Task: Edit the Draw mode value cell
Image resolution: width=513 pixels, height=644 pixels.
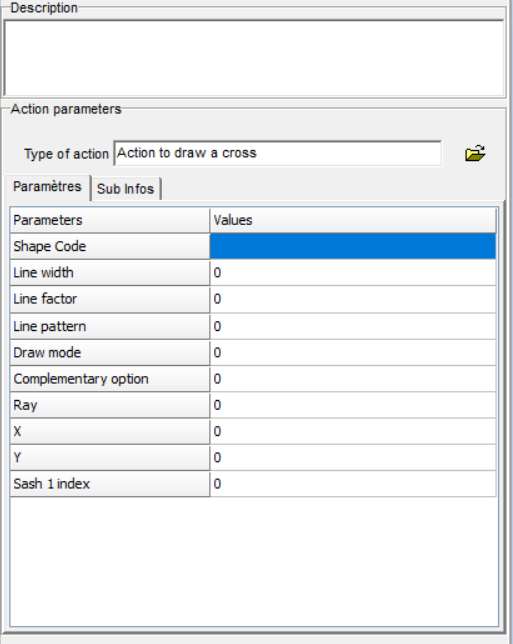Action: point(353,352)
